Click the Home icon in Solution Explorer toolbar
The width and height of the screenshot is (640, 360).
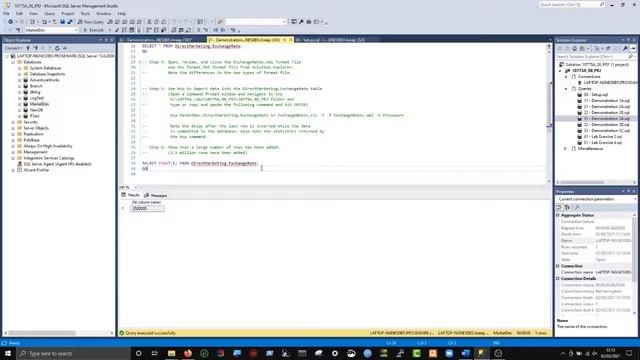tap(574, 48)
